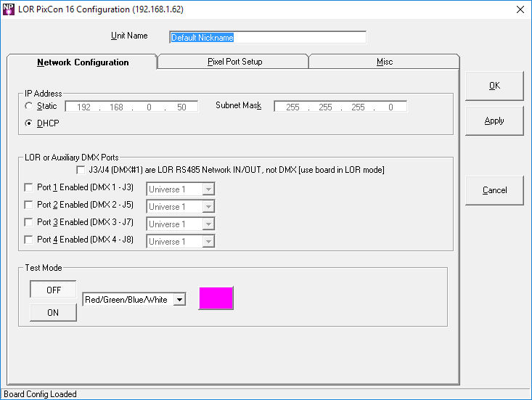Select the Static IP address radio button
This screenshot has width=532, height=400.
(29, 106)
